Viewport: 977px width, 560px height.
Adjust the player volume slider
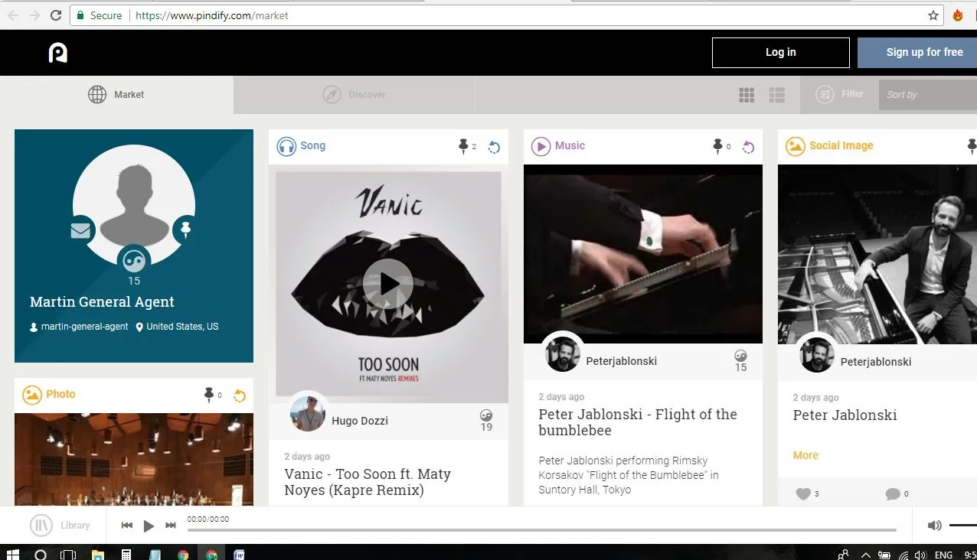point(963,526)
